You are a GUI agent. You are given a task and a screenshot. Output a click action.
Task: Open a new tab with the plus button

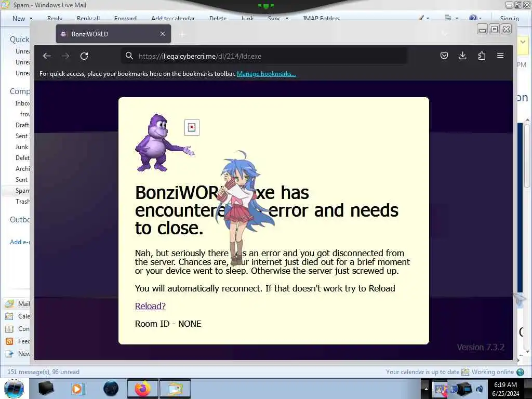point(182,34)
